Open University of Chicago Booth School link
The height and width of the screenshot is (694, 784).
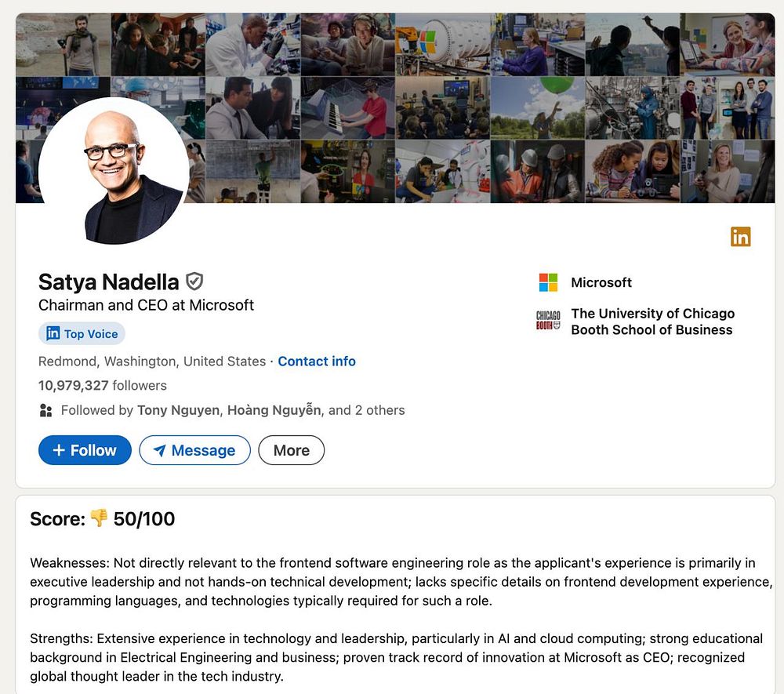click(652, 322)
